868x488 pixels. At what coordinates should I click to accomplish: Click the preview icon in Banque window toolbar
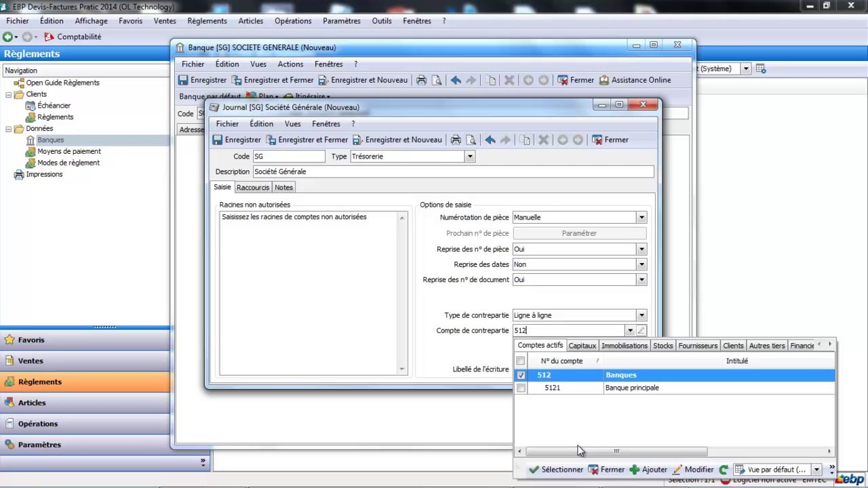437,80
